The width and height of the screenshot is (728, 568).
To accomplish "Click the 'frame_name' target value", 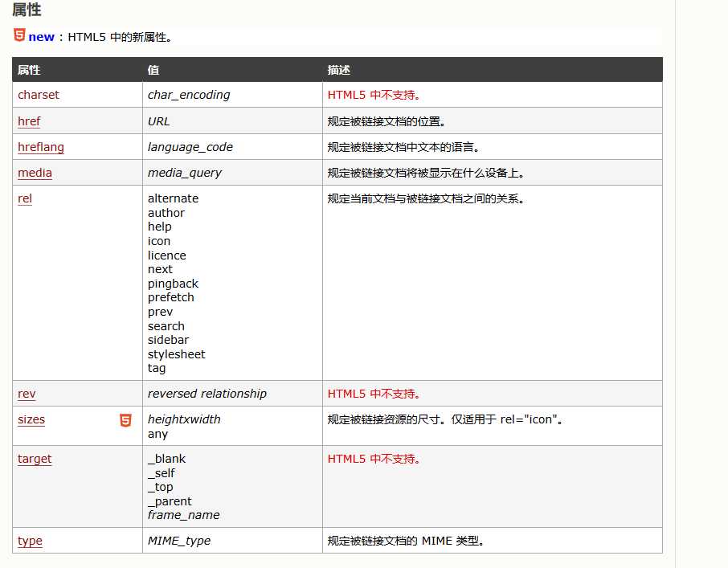I will pos(183,516).
